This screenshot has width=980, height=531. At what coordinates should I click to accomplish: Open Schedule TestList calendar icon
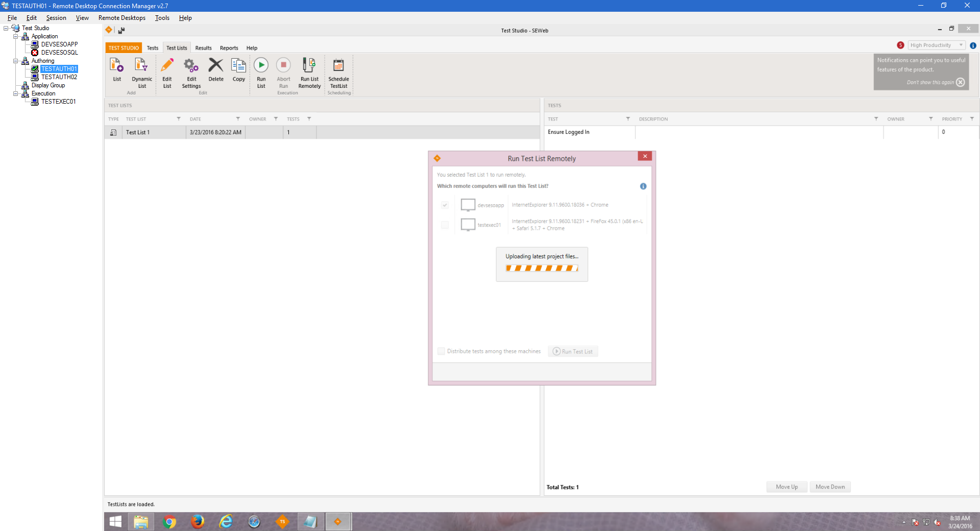point(338,65)
